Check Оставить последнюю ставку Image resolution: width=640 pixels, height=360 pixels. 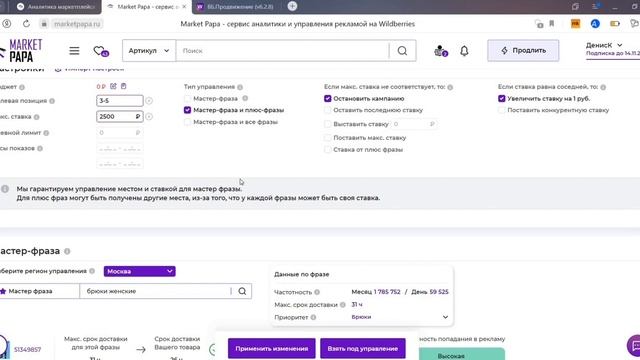[x=328, y=110]
